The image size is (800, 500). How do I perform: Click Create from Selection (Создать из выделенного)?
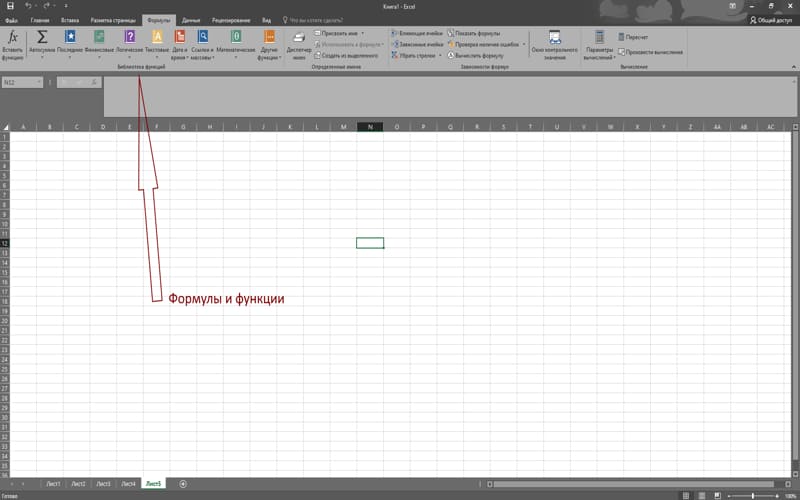tap(346, 55)
